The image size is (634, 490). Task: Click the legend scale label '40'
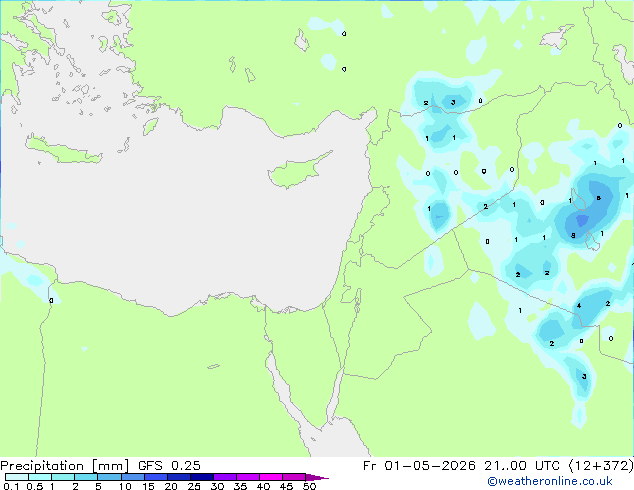pyautogui.click(x=263, y=486)
